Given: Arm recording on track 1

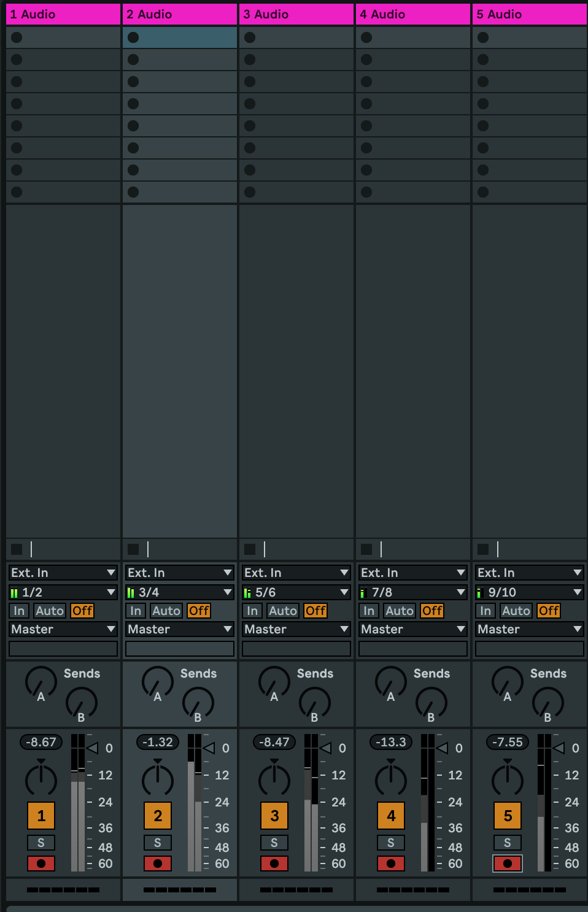Looking at the screenshot, I should (41, 864).
